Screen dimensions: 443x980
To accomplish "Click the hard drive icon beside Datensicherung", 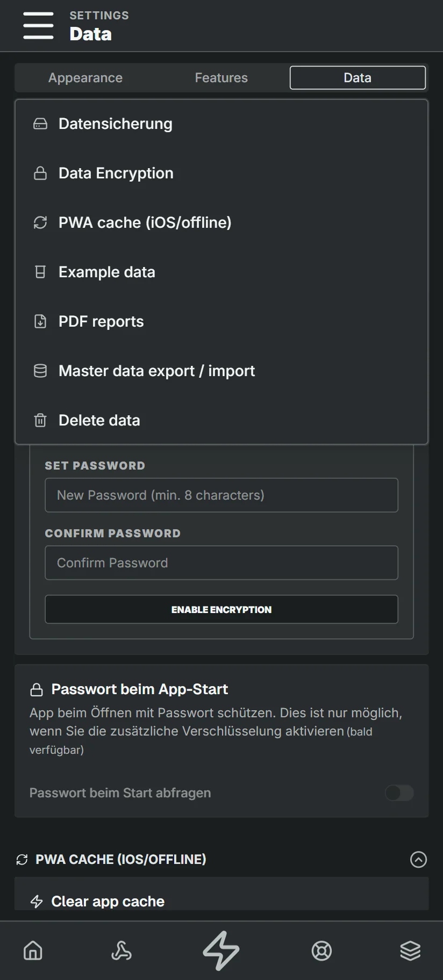I will (x=40, y=124).
